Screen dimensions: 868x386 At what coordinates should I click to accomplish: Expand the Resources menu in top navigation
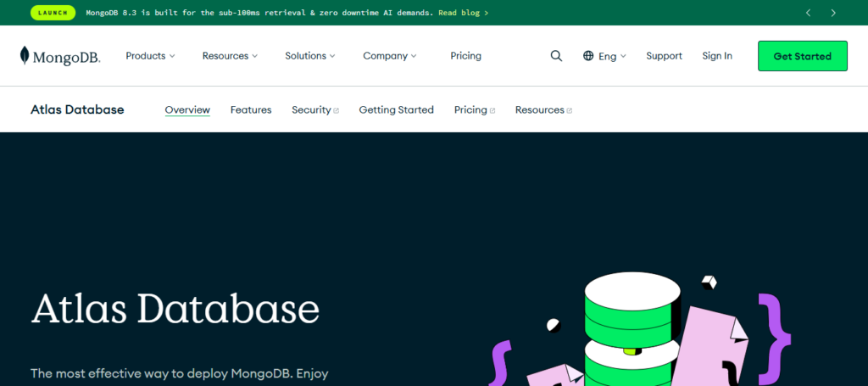[230, 56]
